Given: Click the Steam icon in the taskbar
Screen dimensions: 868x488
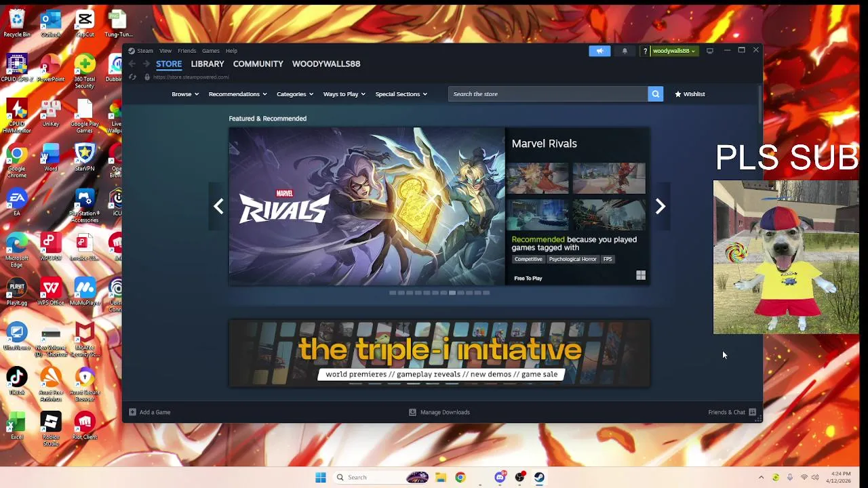Looking at the screenshot, I should tap(539, 477).
